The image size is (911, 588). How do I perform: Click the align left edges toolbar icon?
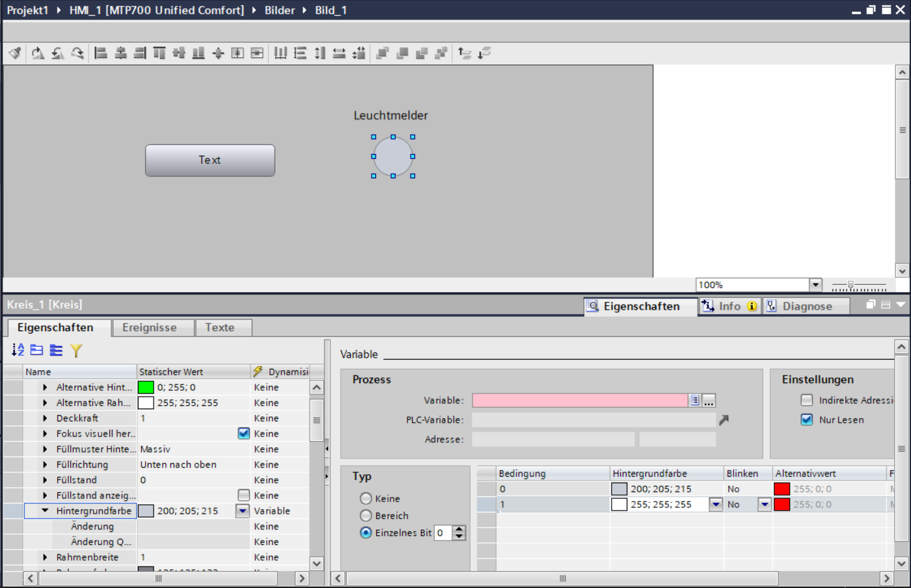101,53
